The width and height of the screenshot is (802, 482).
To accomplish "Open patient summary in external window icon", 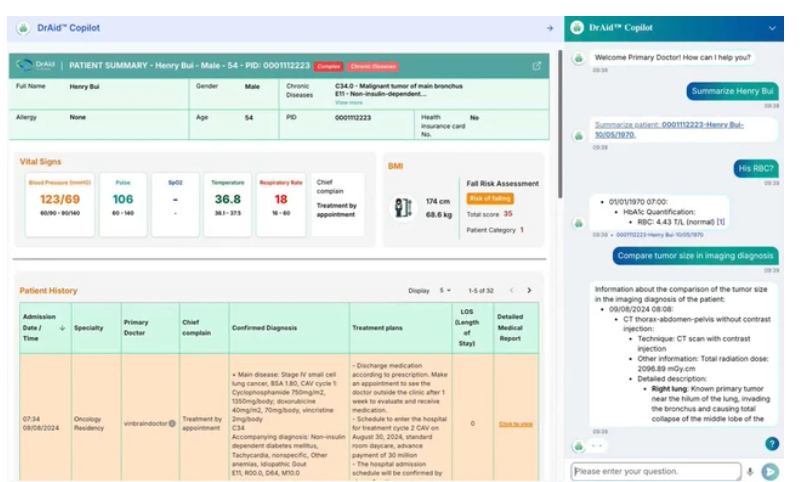I will click(x=537, y=65).
